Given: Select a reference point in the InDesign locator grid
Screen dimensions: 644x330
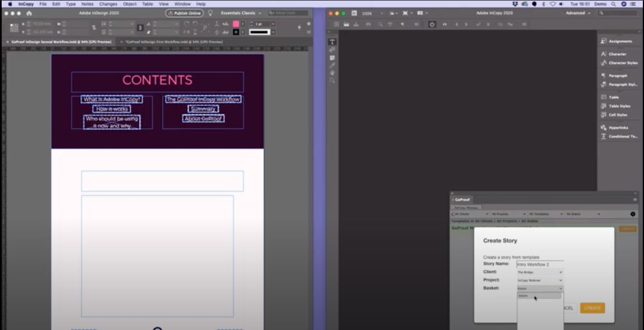Looking at the screenshot, I should (x=14, y=27).
